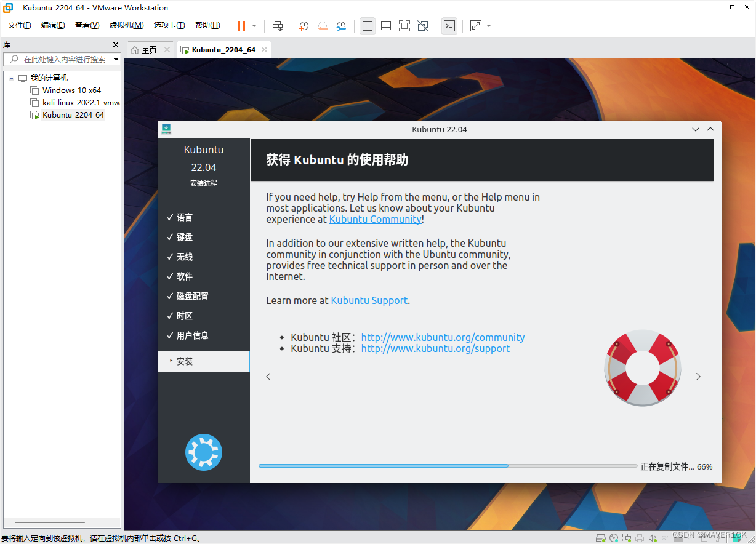The width and height of the screenshot is (756, 544).
Task: Open the 帮助(H) menu
Action: 207,25
